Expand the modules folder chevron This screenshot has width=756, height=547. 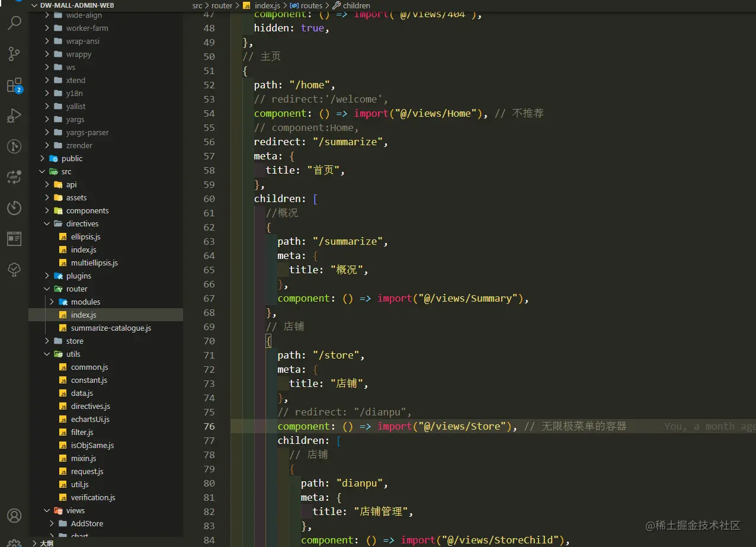[x=52, y=302]
